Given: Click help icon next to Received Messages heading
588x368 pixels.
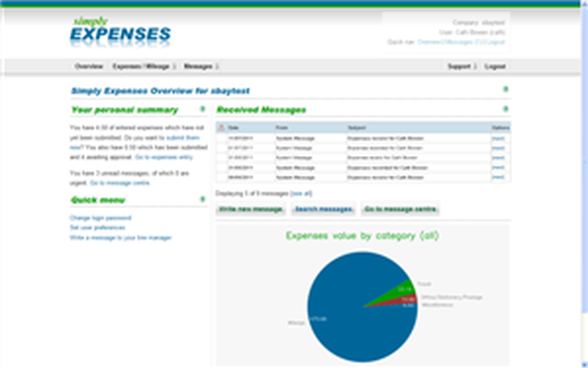Looking at the screenshot, I should pos(505,109).
